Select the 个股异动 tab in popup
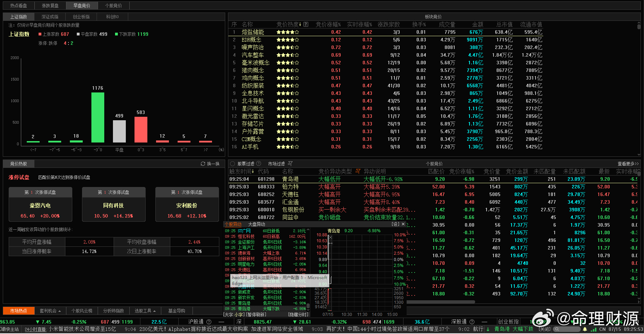 click(233, 224)
